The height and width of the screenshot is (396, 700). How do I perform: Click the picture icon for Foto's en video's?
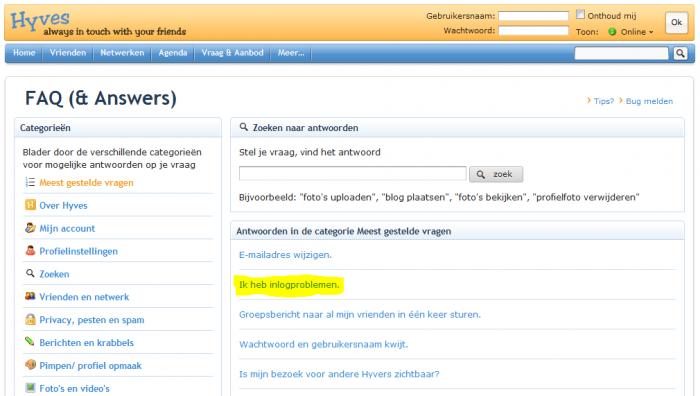30,388
